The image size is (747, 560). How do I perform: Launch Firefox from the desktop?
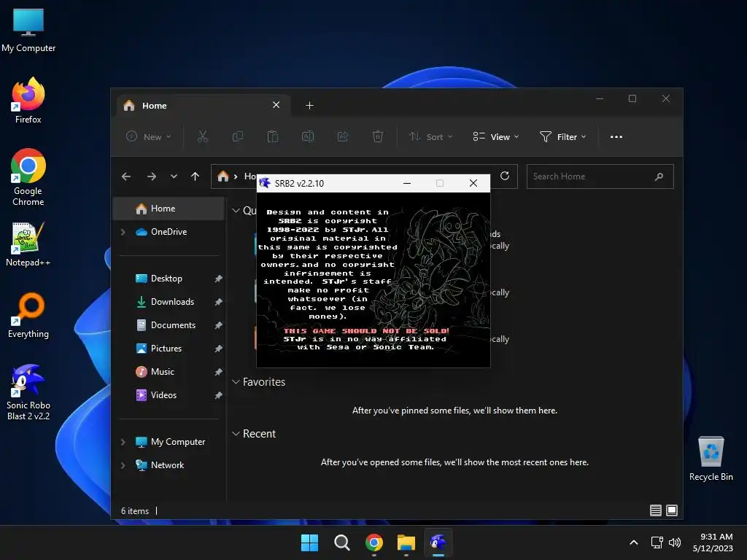pos(28,101)
